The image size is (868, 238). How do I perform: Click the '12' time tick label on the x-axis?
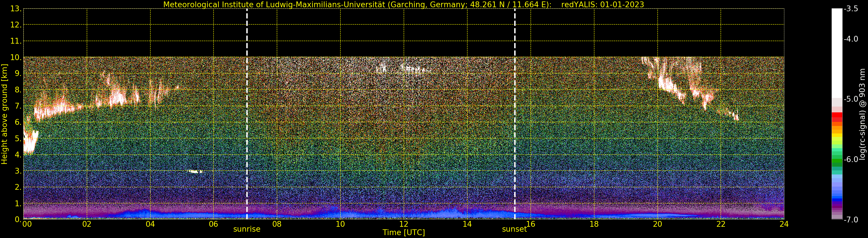click(404, 224)
